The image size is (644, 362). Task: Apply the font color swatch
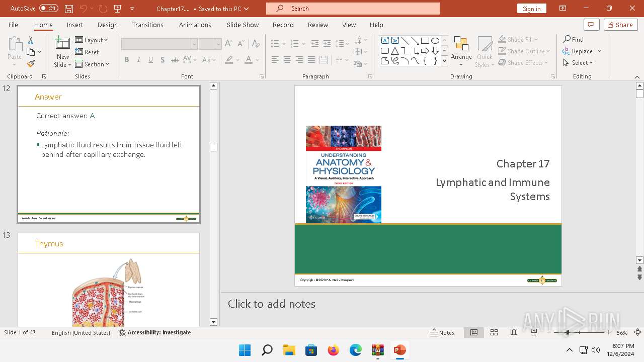click(249, 60)
